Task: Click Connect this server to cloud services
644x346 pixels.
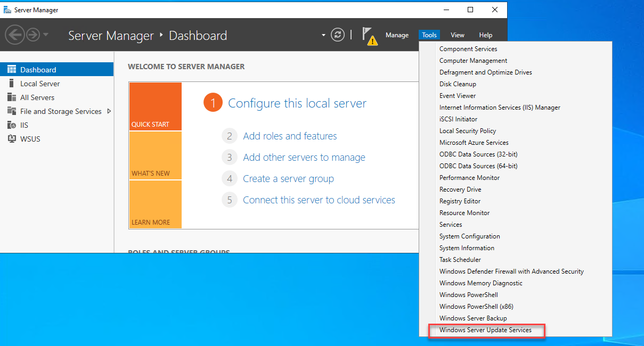Action: pyautogui.click(x=319, y=200)
